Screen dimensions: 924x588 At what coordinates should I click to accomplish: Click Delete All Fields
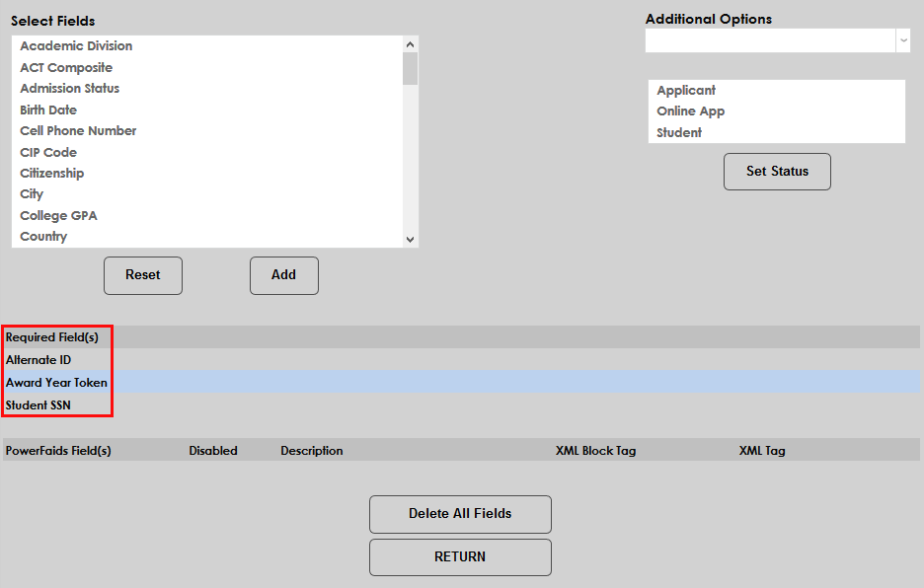(x=460, y=514)
